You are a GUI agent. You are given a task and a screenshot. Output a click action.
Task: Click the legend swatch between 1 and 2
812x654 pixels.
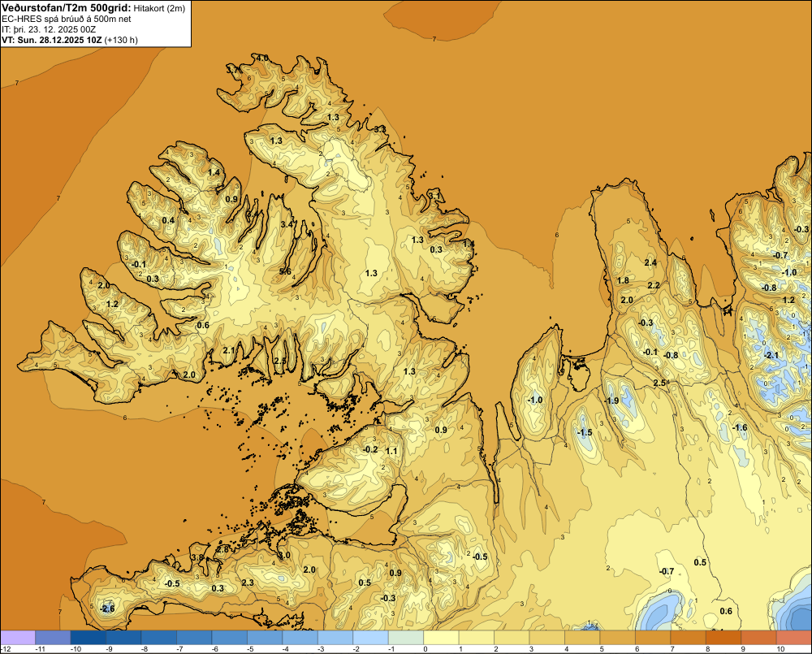coord(477,638)
